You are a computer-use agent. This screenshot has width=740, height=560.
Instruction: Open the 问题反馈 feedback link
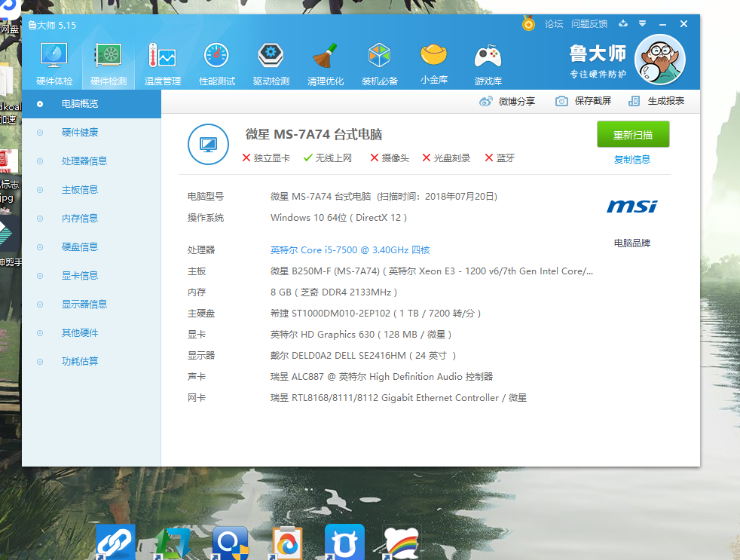(589, 23)
